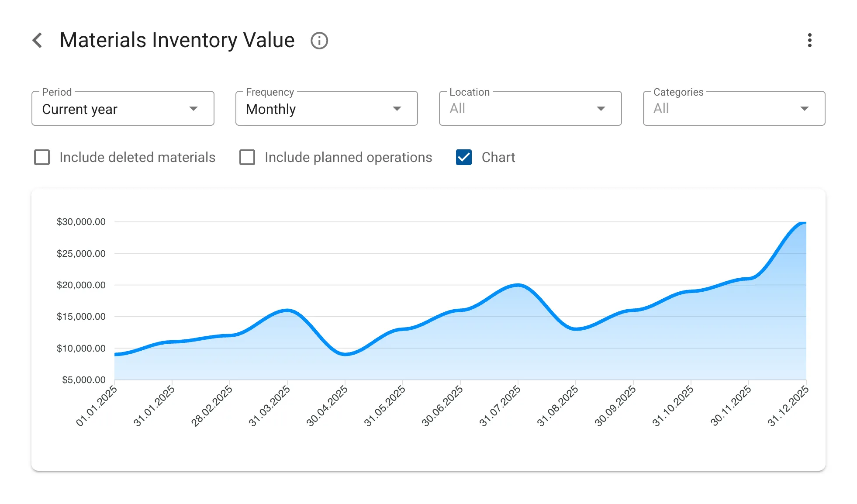Image resolution: width=857 pixels, height=504 pixels.
Task: Open the three-dot options menu
Action: coord(810,40)
